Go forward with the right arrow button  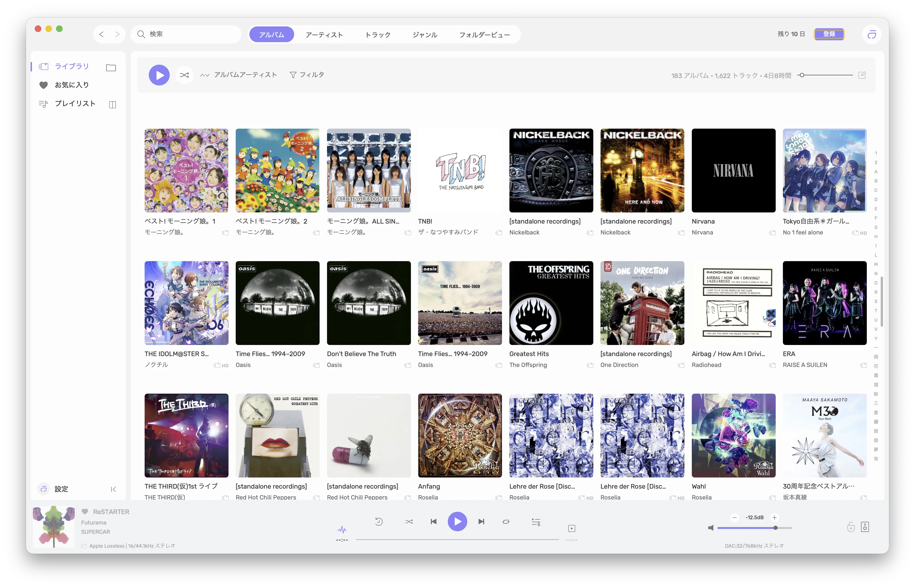coord(117,34)
